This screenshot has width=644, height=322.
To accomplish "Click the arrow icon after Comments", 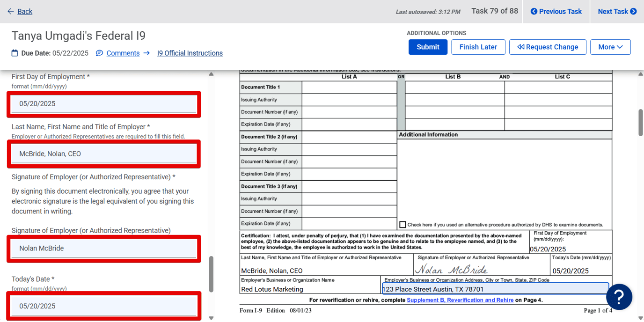I will pos(146,53).
